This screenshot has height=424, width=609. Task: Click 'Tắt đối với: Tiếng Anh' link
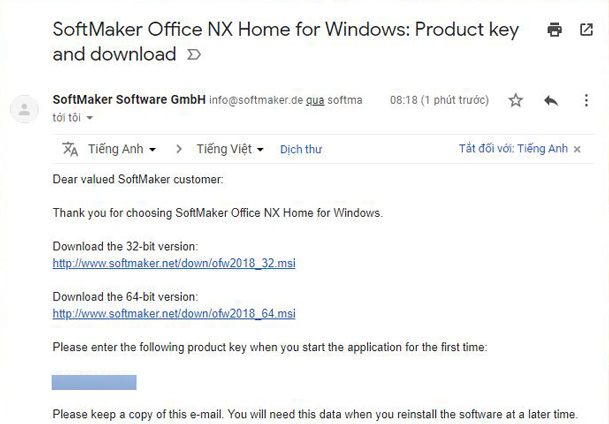513,149
